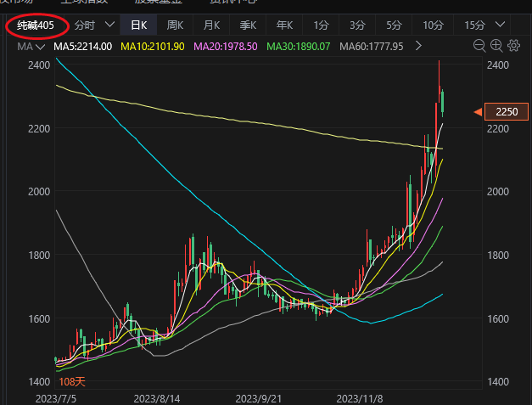The height and width of the screenshot is (405, 532).
Task: Toggle MA5 moving average line label
Action: 81,46
